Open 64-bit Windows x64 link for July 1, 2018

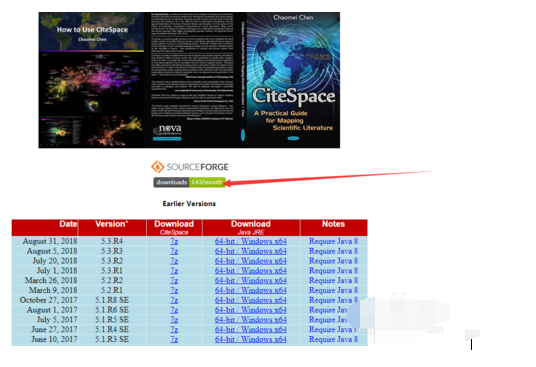point(251,271)
